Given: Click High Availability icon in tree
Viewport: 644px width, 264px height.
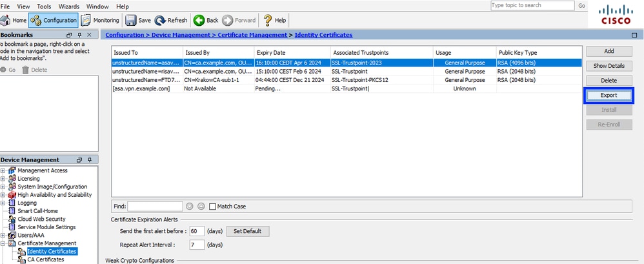Looking at the screenshot, I should pos(12,195).
